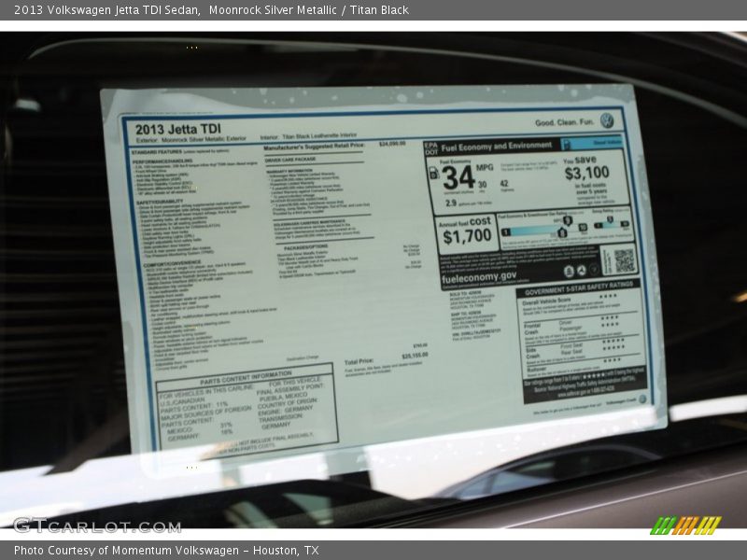Click "Moonrock Silver Metallic / Titan Black" in the top caption
Viewport: 747px width, 560px height.
tap(309, 10)
